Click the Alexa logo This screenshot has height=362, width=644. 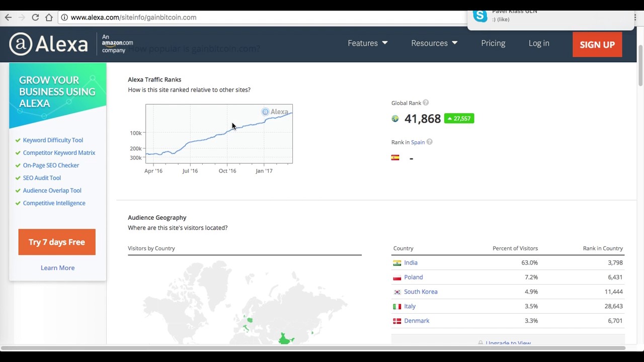[x=48, y=44]
